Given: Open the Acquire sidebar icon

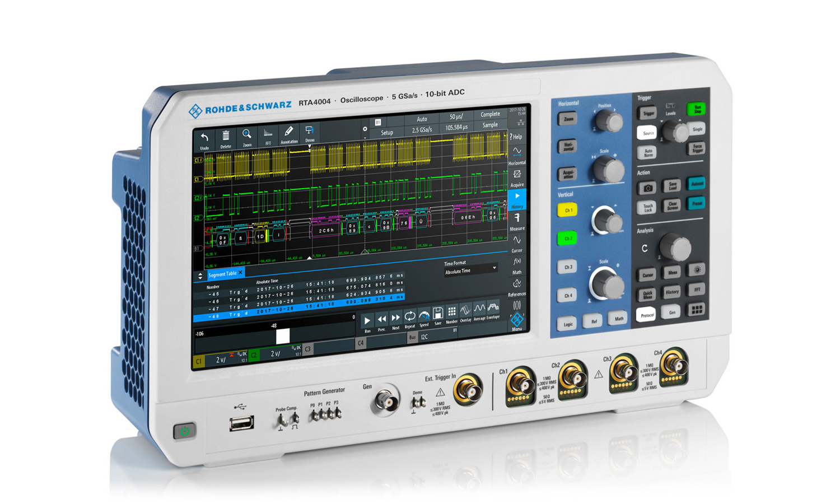Looking at the screenshot, I should [517, 178].
